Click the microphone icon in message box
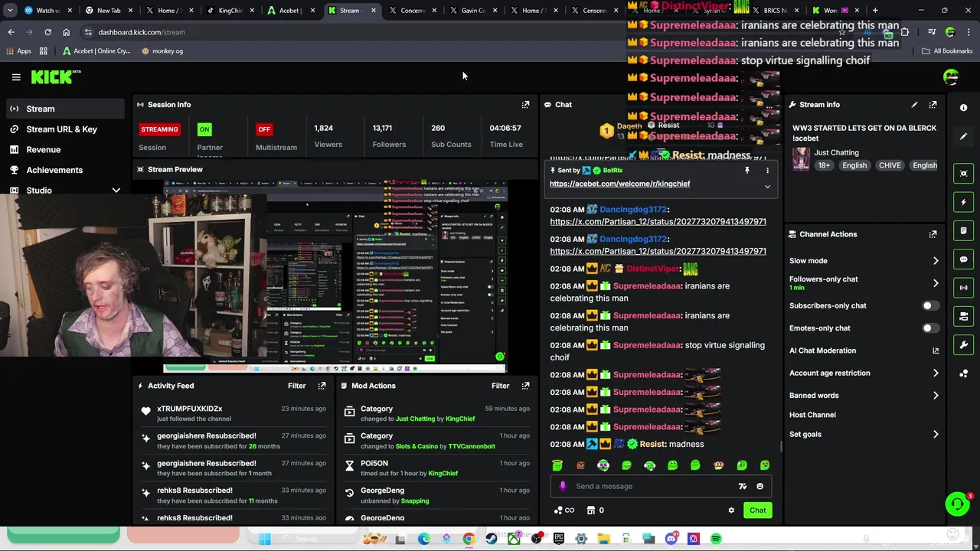The image size is (980, 551). (x=563, y=486)
